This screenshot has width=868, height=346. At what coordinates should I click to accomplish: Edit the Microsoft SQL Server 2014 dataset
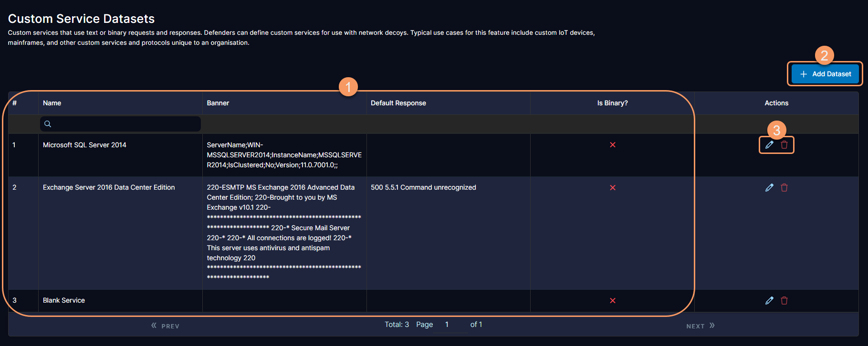coord(769,145)
